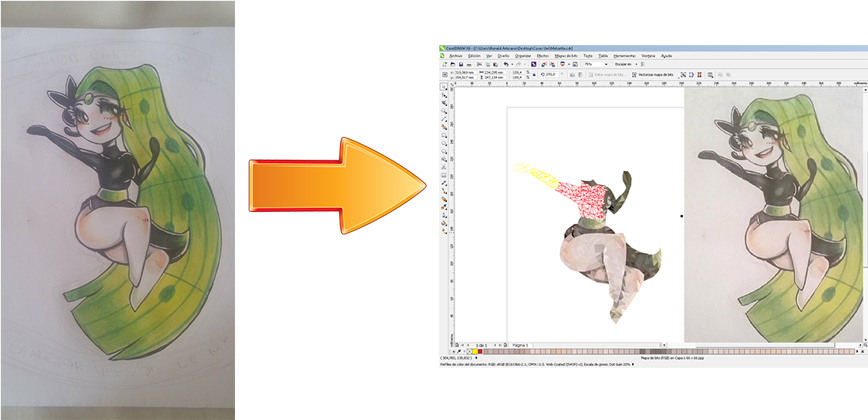Screen dimensions: 868x420
Task: Click the 'Vectorizar mapa de bits' button
Action: 655,74
